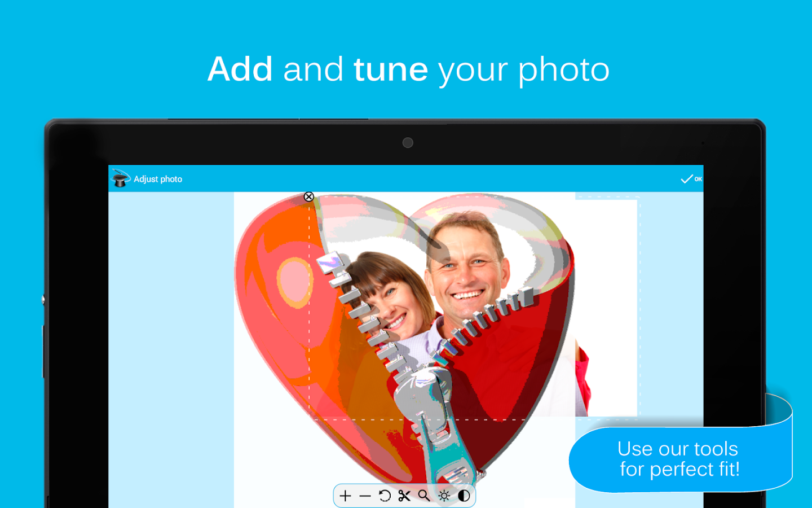Pick the scissors crop tool
812x508 pixels.
point(405,496)
